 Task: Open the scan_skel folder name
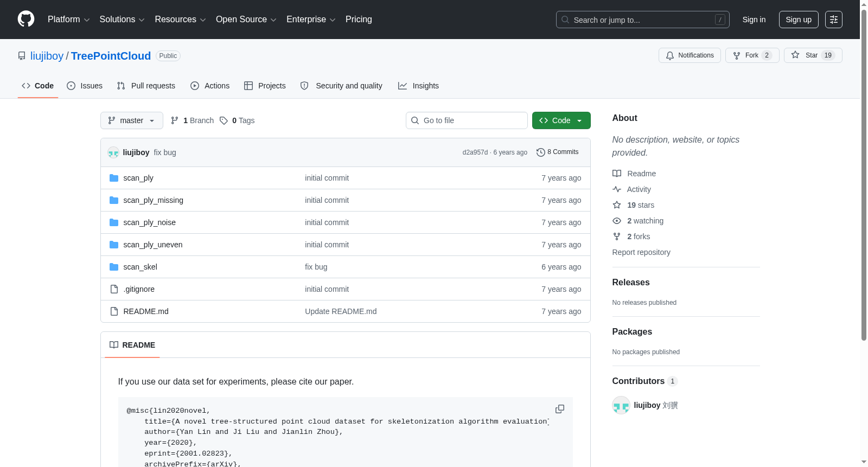click(140, 267)
